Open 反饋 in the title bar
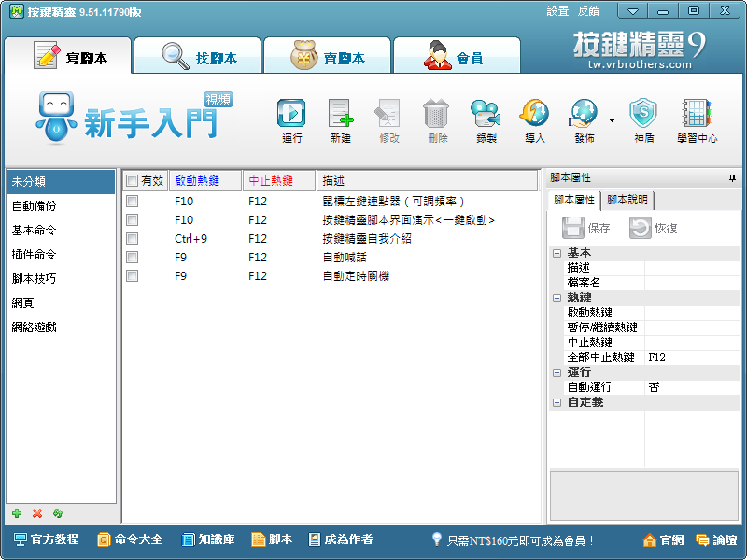The height and width of the screenshot is (560, 747). [588, 11]
